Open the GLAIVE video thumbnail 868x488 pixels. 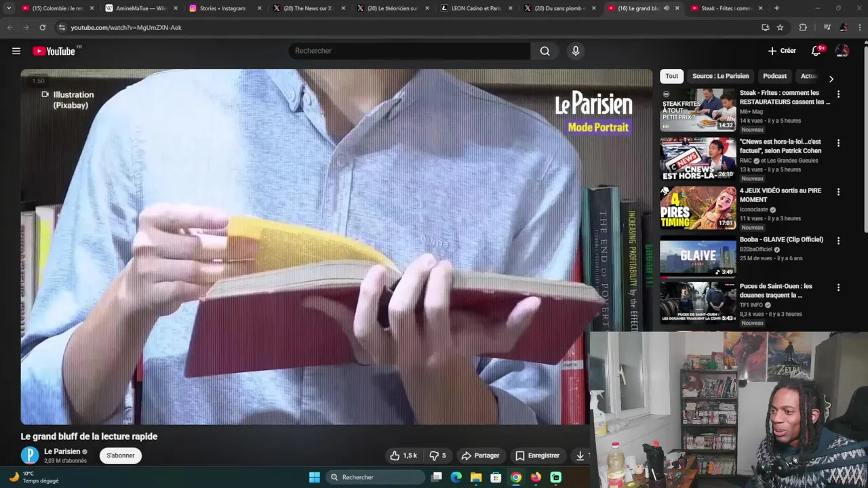[x=698, y=256]
